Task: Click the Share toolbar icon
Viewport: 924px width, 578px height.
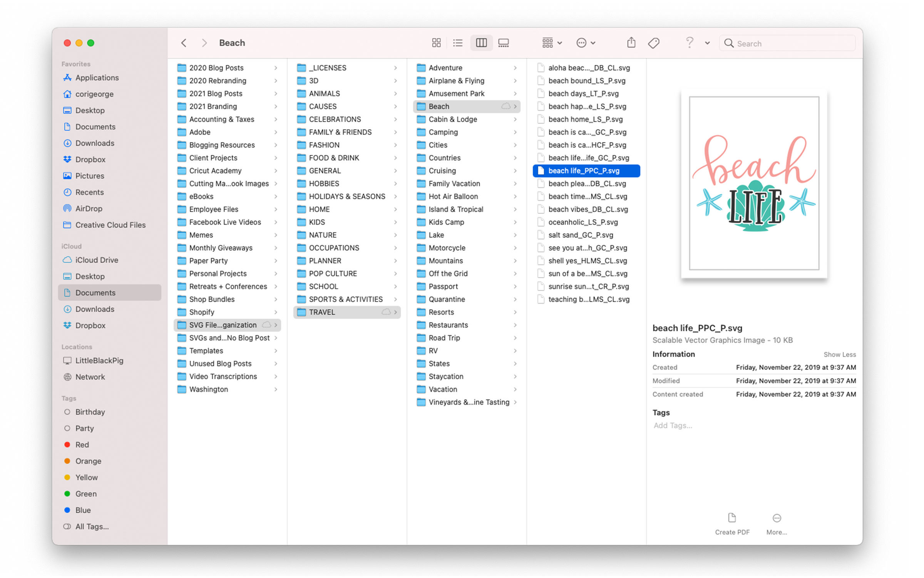Action: click(x=631, y=42)
